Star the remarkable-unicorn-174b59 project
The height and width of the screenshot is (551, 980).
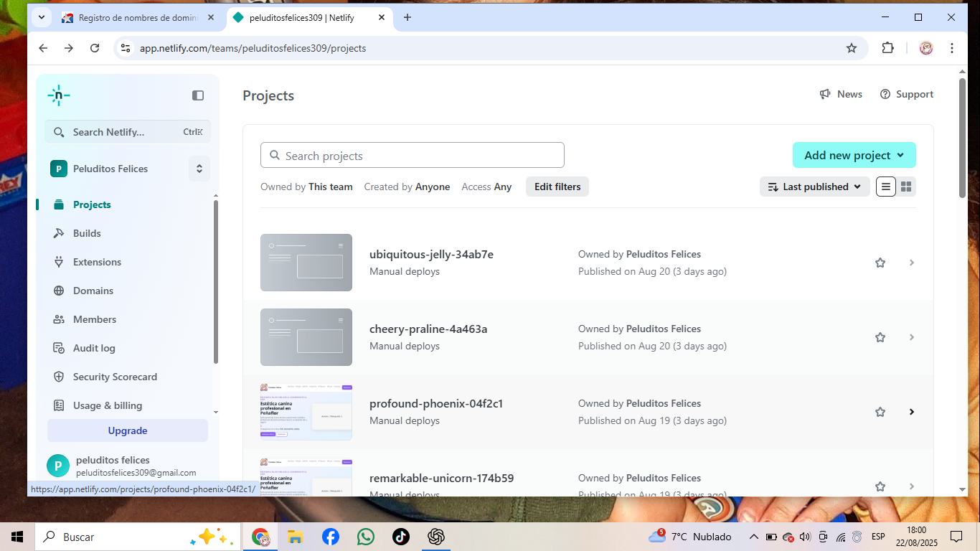(x=880, y=486)
